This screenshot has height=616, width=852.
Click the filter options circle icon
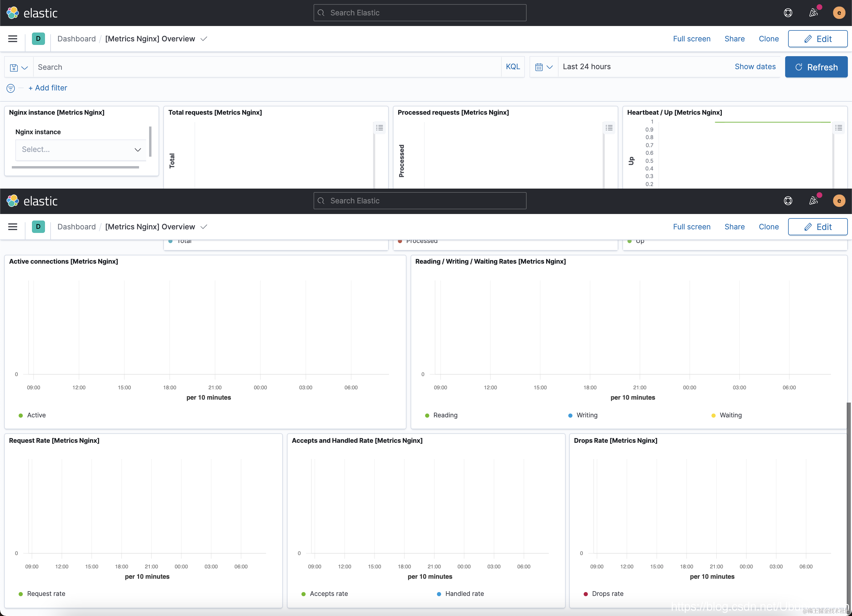11,88
